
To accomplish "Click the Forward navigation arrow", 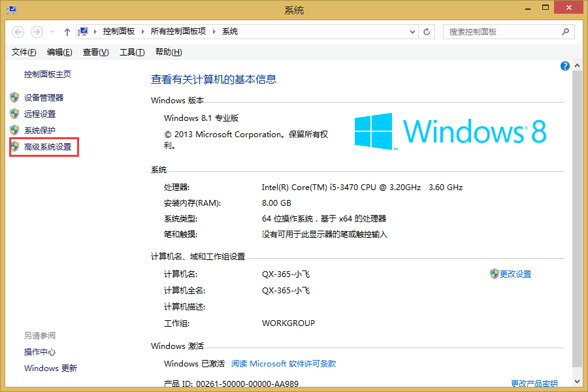I will (x=37, y=32).
